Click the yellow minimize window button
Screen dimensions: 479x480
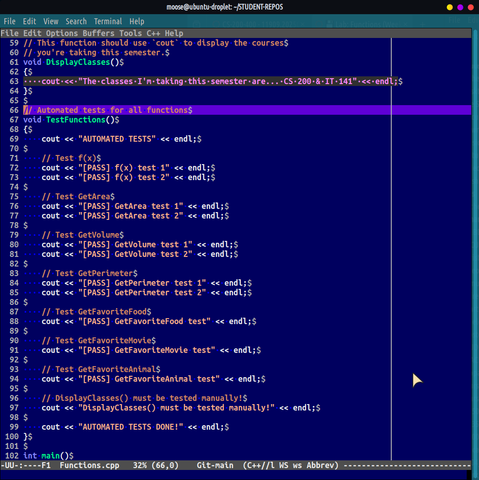(450, 7)
